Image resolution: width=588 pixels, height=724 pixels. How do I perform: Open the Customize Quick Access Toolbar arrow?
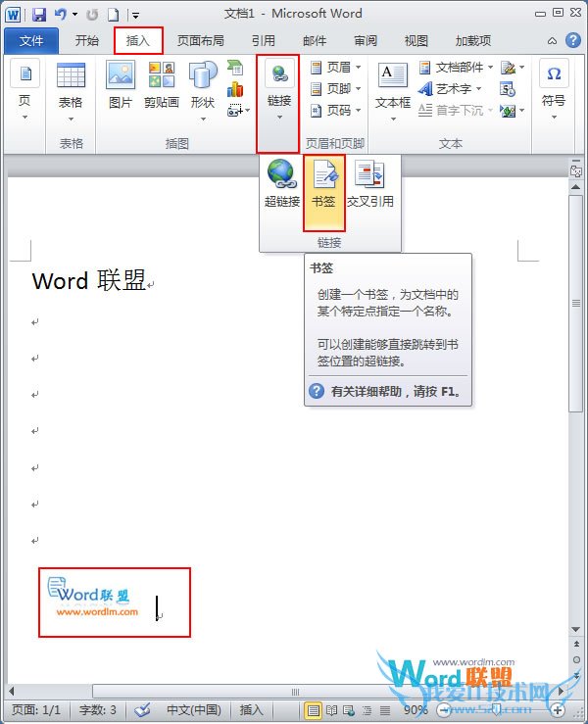(x=135, y=16)
